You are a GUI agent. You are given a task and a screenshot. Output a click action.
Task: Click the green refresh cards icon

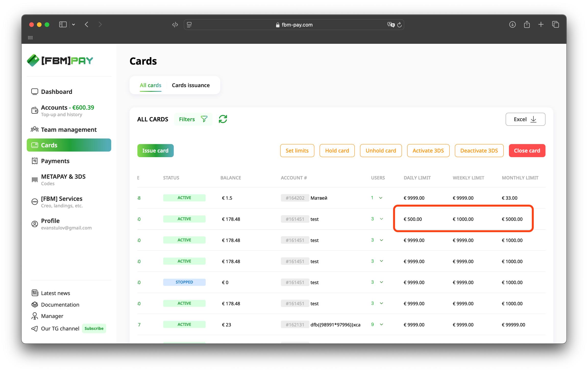pyautogui.click(x=223, y=119)
